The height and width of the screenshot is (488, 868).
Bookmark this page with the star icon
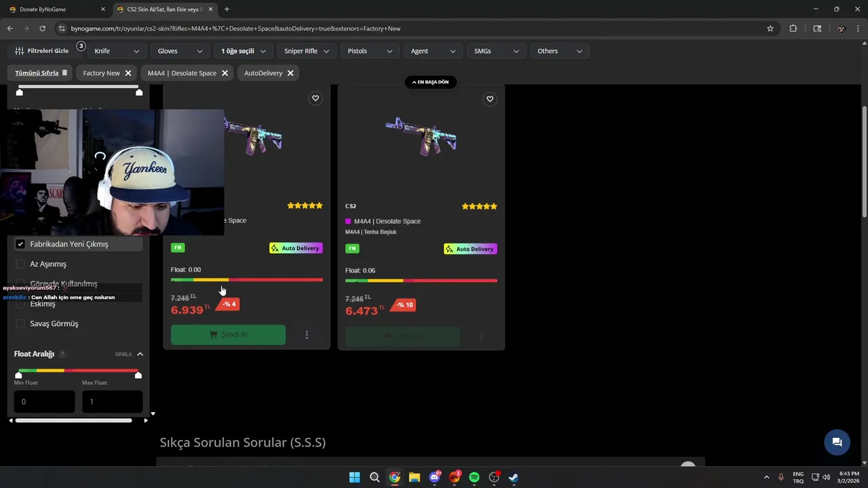pyautogui.click(x=770, y=28)
